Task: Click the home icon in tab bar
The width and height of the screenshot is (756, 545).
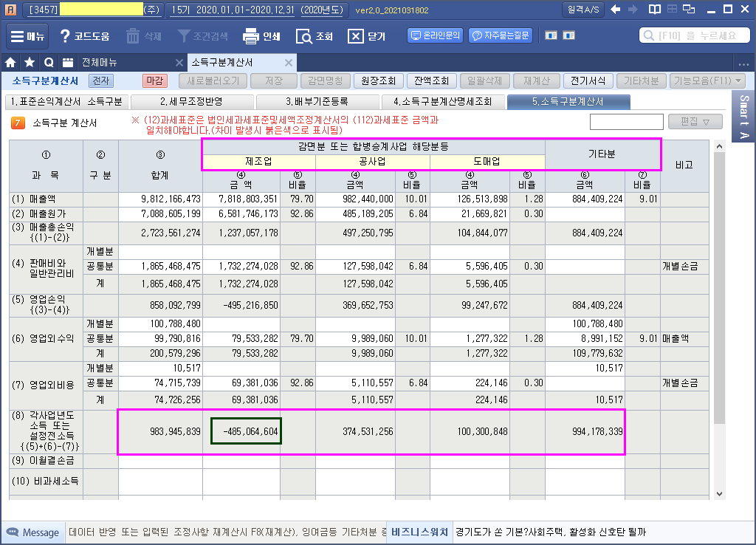Action: point(10,63)
